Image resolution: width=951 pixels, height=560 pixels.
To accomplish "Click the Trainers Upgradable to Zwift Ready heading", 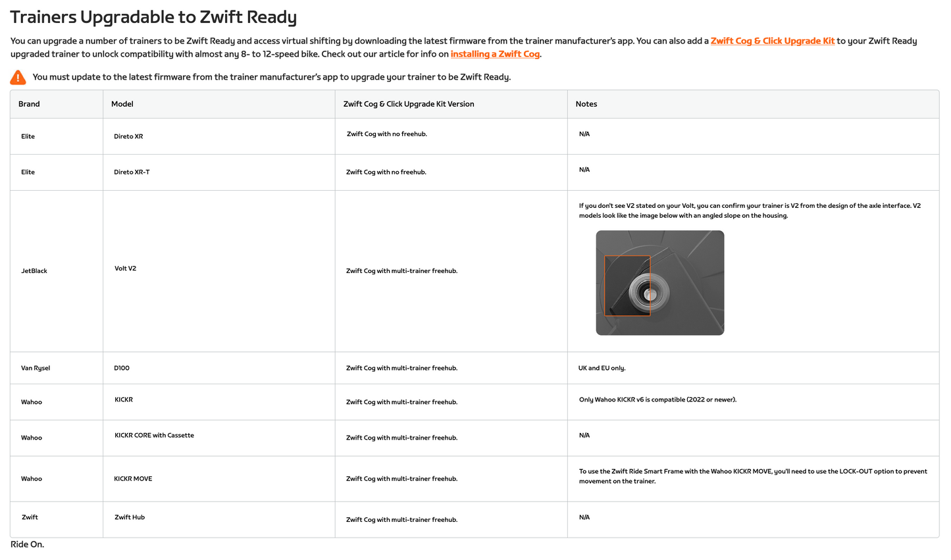I will coord(153,17).
